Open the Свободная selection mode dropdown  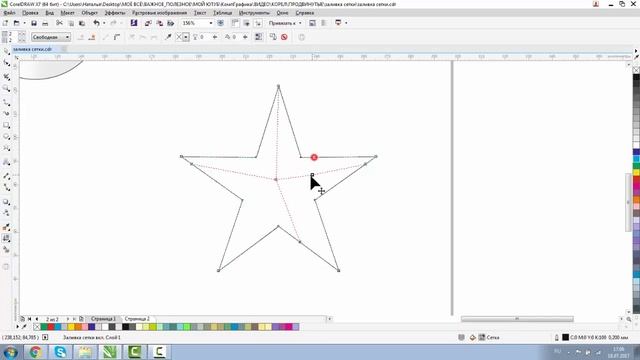(51, 37)
